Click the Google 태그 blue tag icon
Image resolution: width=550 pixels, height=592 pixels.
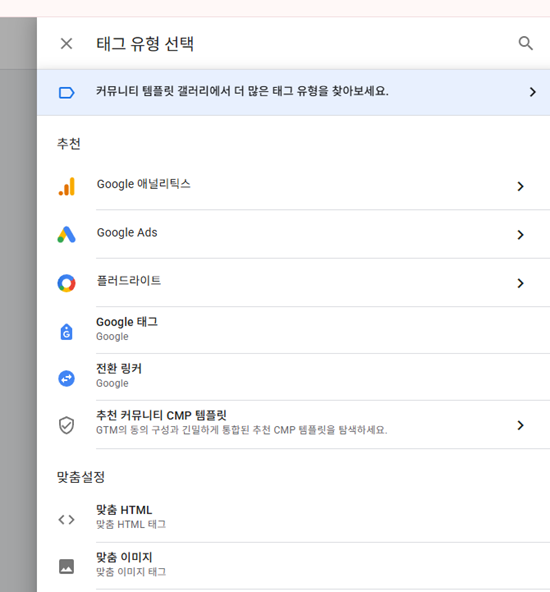click(66, 331)
